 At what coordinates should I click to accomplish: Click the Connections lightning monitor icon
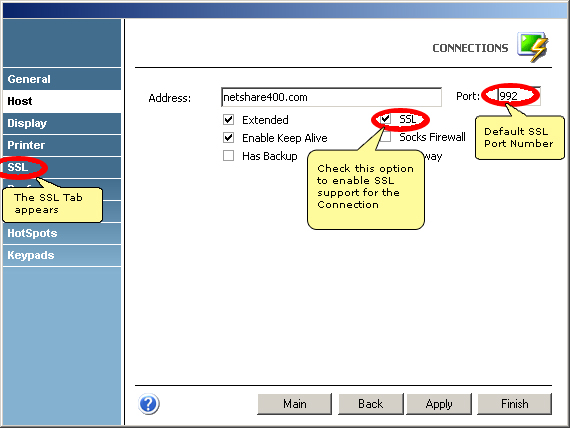click(x=533, y=47)
